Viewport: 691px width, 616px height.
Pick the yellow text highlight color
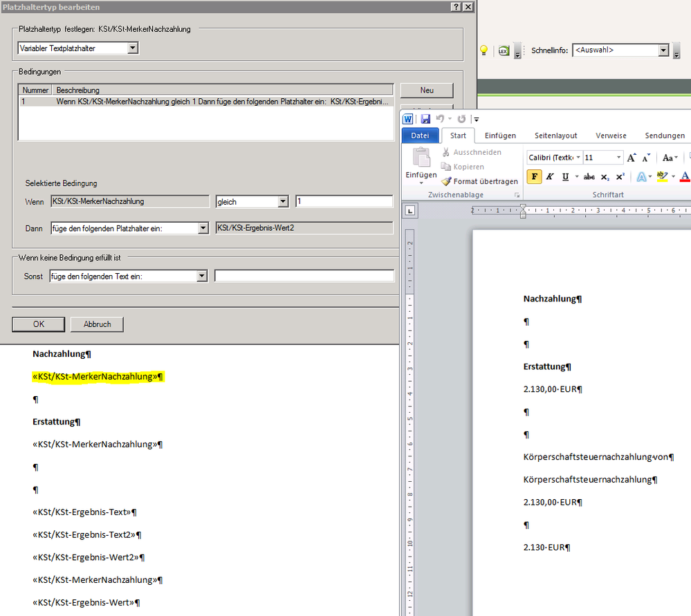(x=661, y=176)
